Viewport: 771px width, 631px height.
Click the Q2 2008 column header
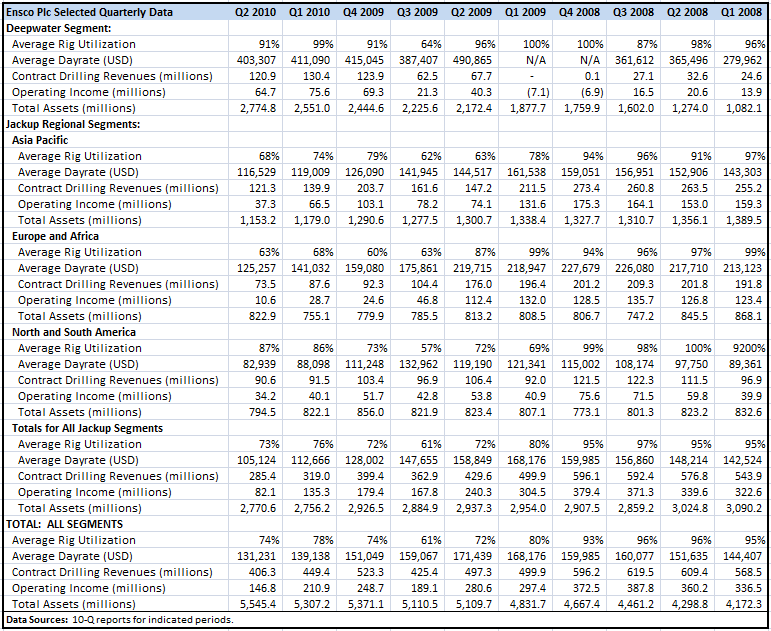688,12
